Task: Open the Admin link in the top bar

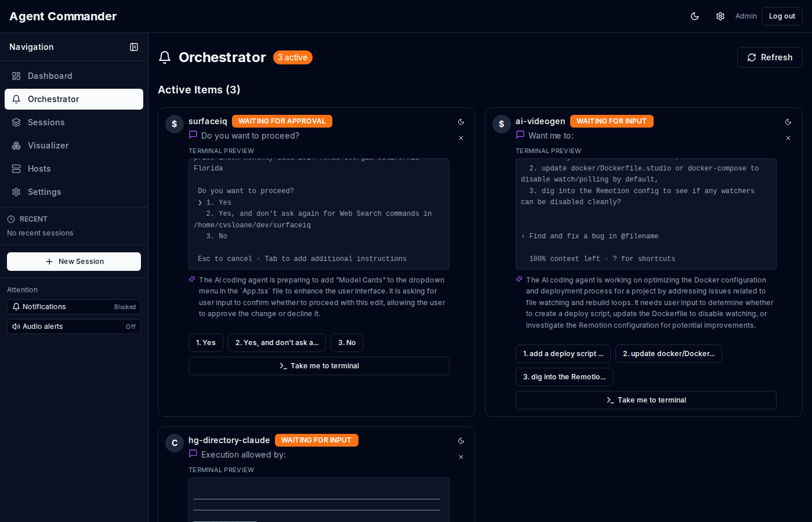Action: click(x=746, y=16)
